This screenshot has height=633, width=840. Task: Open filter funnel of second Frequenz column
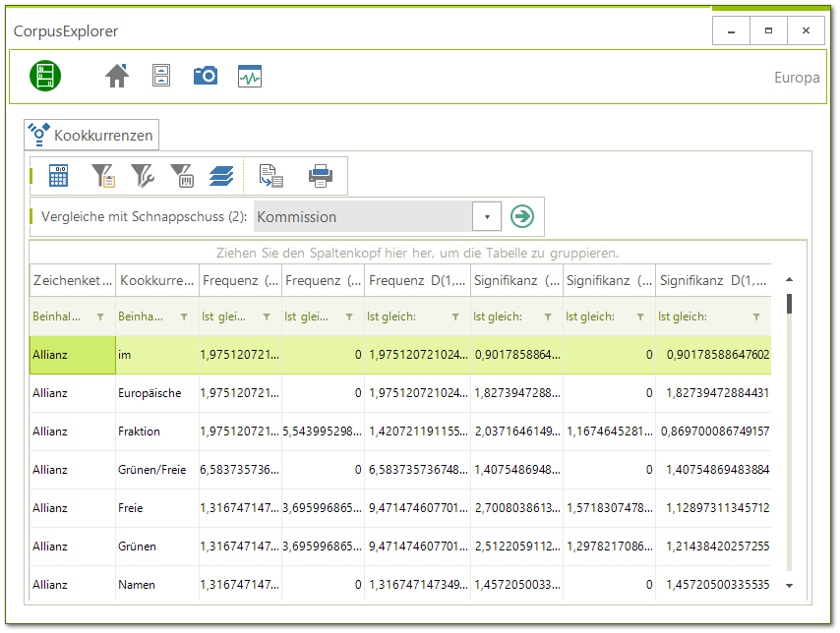(x=349, y=317)
